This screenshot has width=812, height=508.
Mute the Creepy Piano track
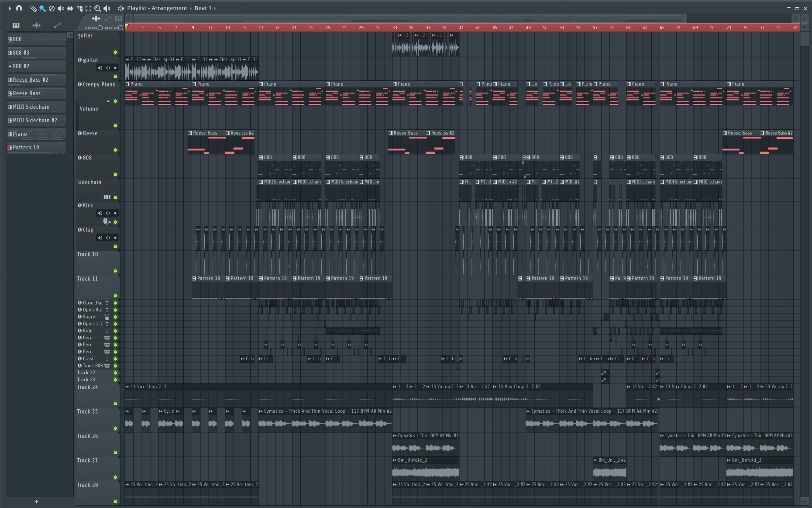click(x=115, y=101)
